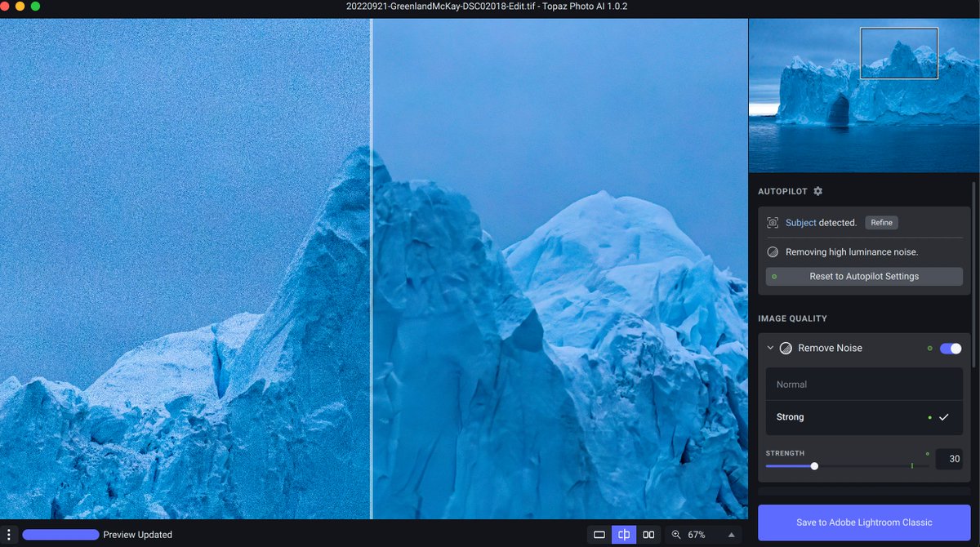
Task: Click the navigator viewport rectangle
Action: pyautogui.click(x=899, y=53)
